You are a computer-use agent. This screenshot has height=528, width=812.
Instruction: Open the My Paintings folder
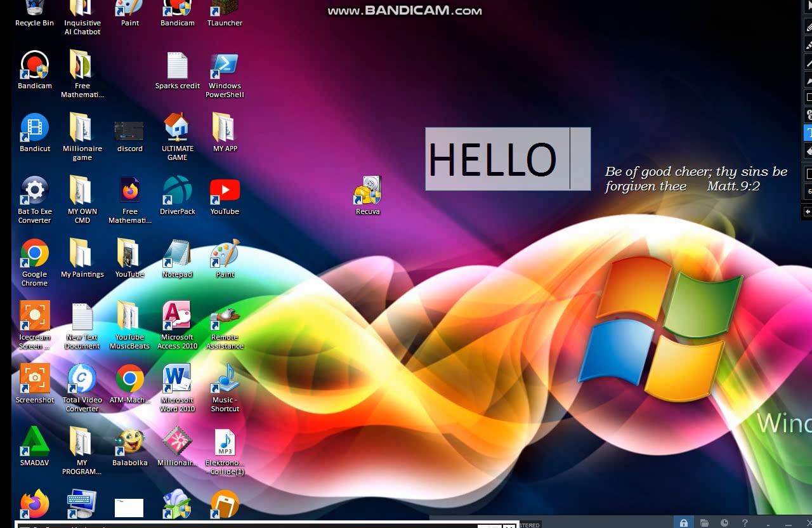[82, 259]
